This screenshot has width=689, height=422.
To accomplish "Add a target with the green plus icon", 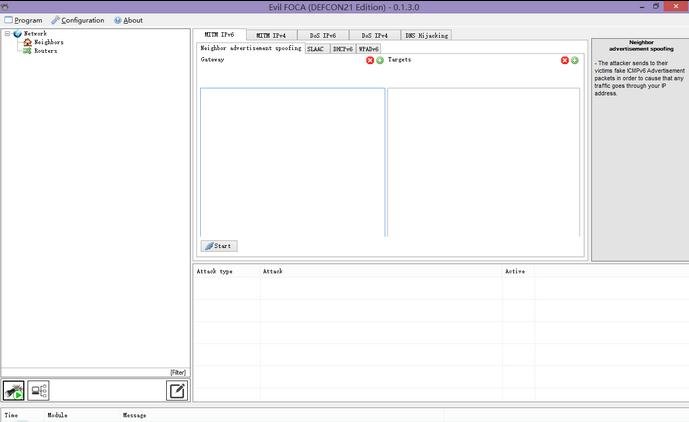I will (575, 60).
